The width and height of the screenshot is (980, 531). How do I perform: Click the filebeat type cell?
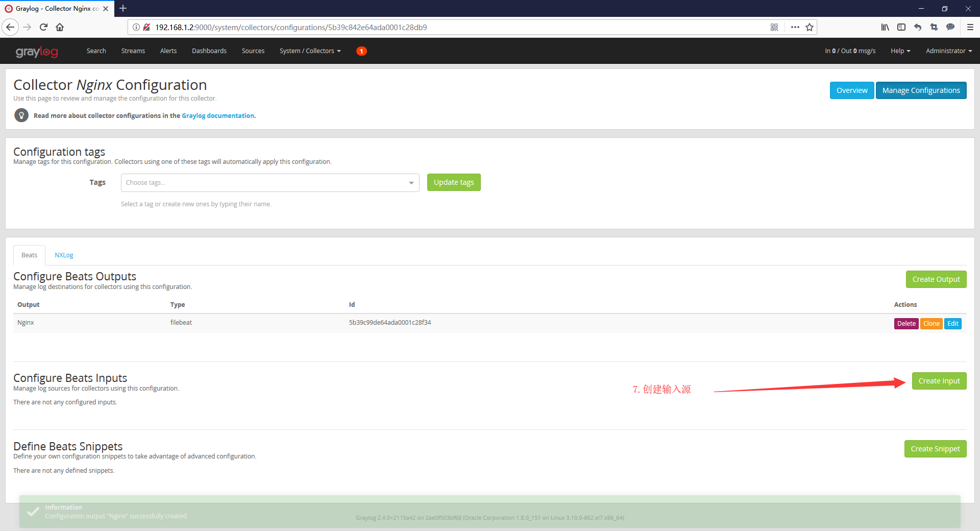(181, 323)
